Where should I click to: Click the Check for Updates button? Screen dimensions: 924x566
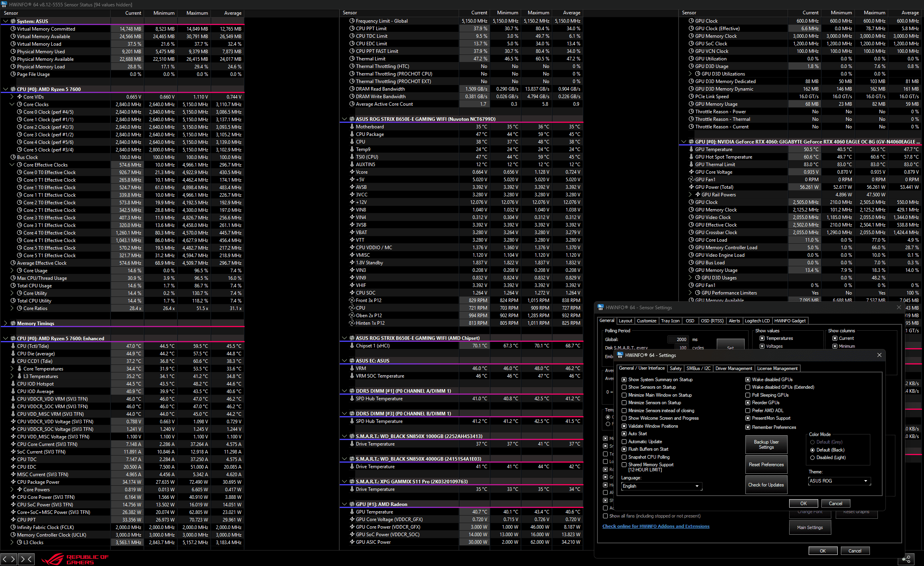[x=766, y=485]
